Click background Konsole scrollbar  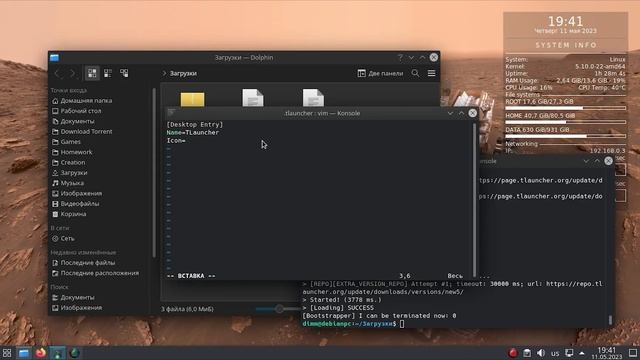(611, 320)
